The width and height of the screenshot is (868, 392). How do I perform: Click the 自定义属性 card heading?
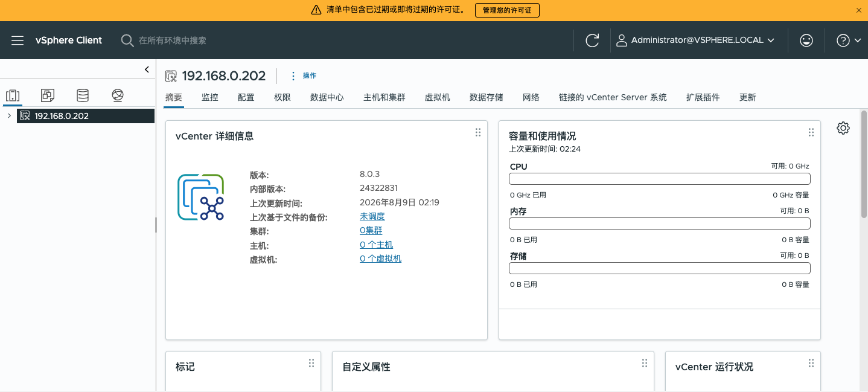click(366, 367)
